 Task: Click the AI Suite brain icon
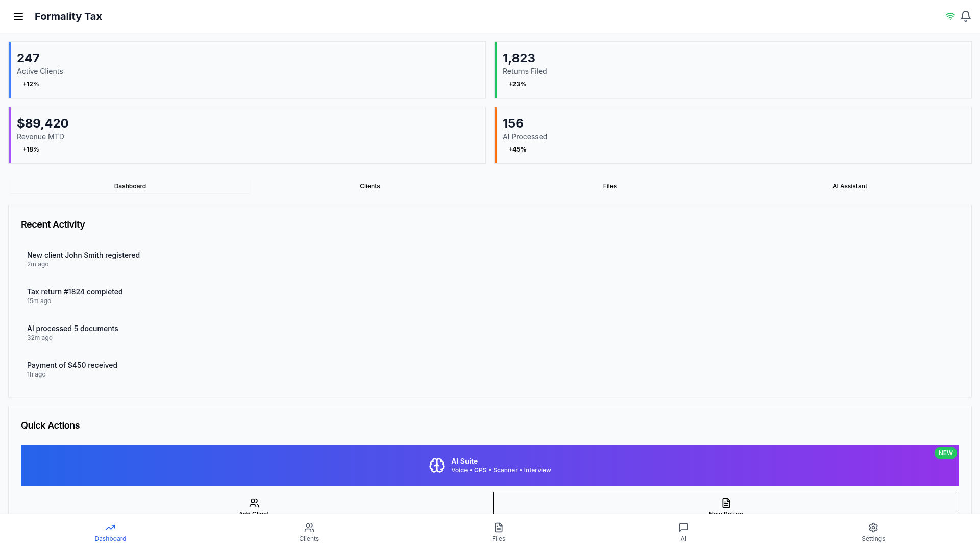436,465
